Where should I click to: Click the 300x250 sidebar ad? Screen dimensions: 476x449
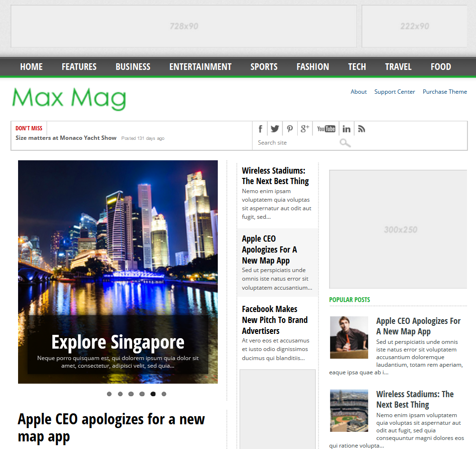pos(398,229)
